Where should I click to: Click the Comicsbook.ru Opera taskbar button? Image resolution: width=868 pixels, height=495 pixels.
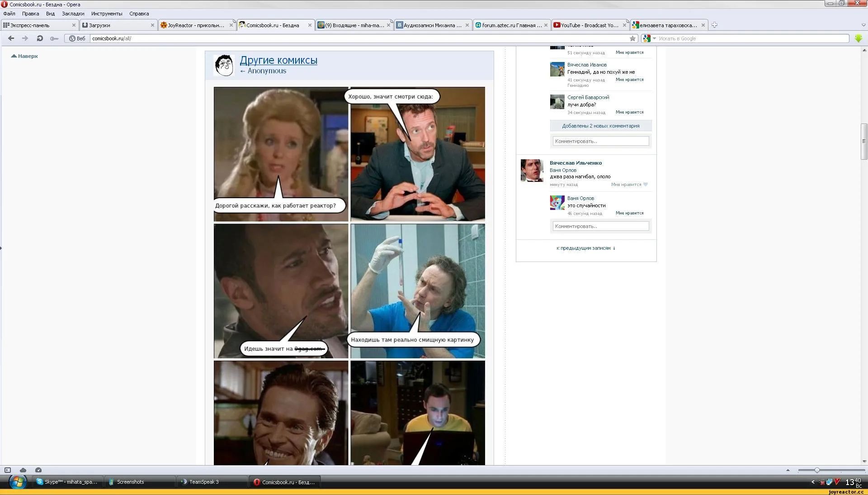285,482
